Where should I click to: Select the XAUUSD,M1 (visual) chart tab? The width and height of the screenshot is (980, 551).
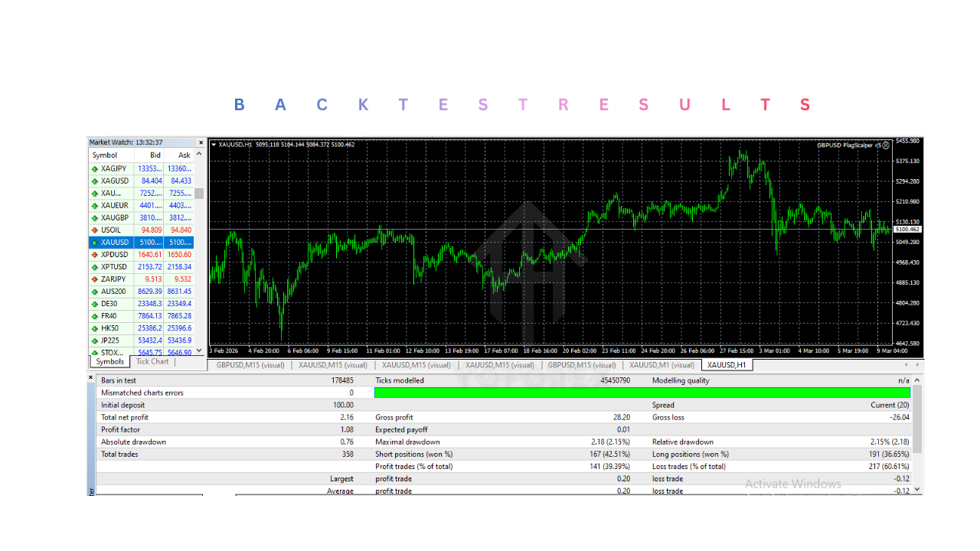point(661,365)
